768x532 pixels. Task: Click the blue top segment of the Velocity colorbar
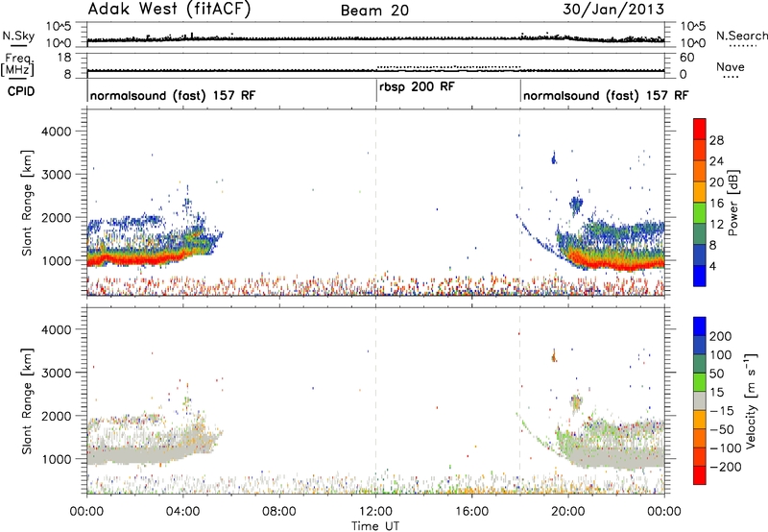pyautogui.click(x=700, y=326)
